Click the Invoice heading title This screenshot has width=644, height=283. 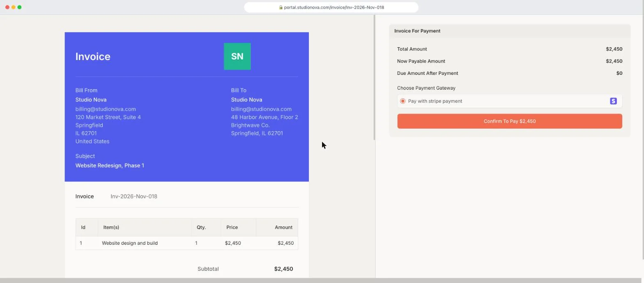93,56
